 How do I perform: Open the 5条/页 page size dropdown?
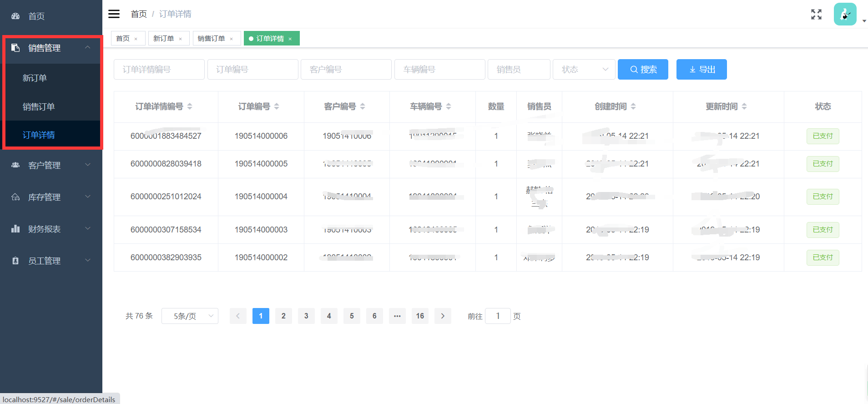[x=190, y=316]
